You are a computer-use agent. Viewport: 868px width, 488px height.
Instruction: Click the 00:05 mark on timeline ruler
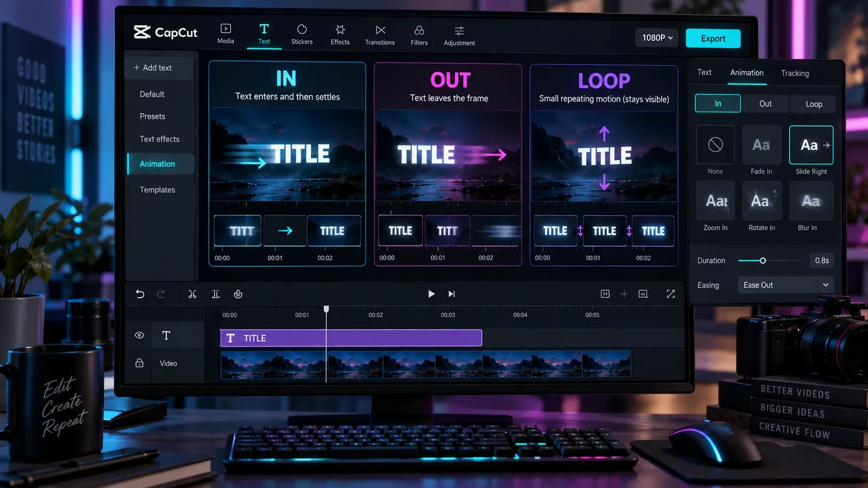[x=592, y=315]
